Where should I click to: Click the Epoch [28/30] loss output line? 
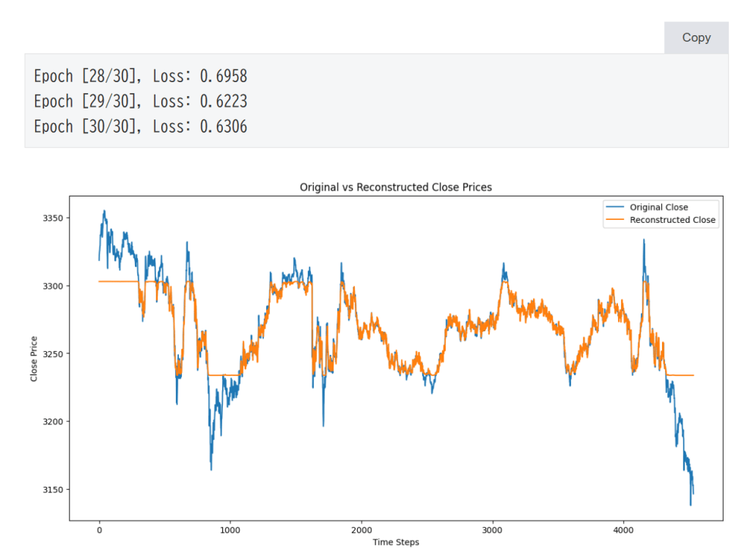(140, 75)
